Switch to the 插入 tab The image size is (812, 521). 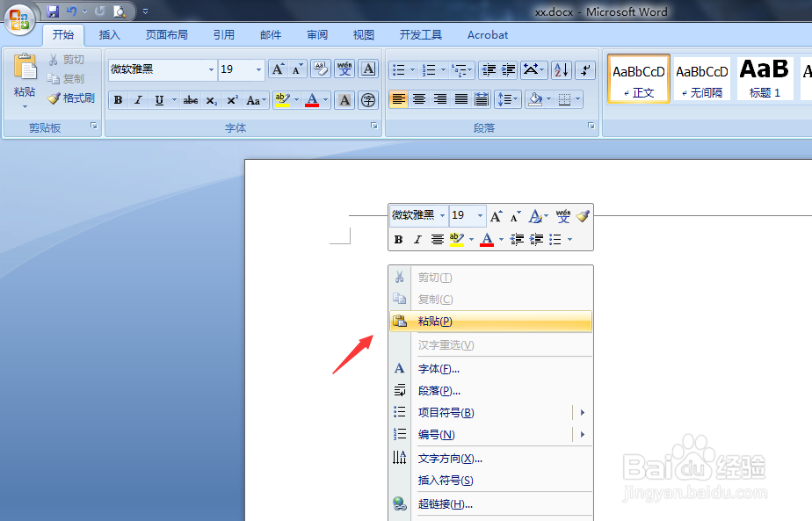[109, 34]
